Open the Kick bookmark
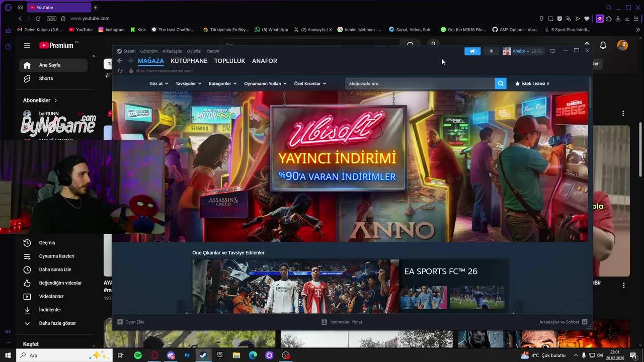 tap(138, 30)
